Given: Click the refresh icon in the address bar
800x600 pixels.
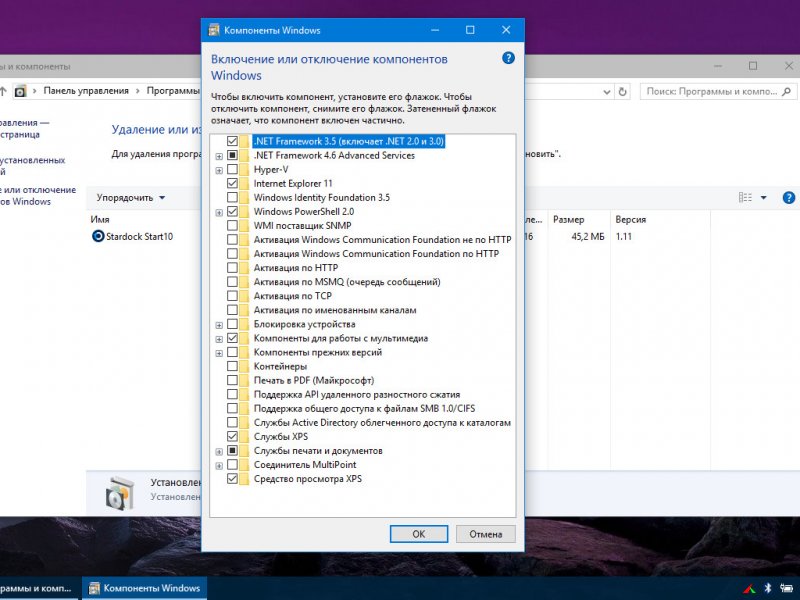Looking at the screenshot, I should (622, 92).
